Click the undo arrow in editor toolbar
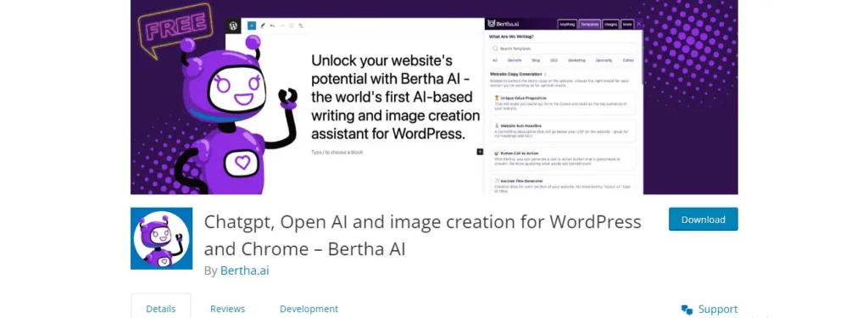Screen dimensions: 868x318 272,25
